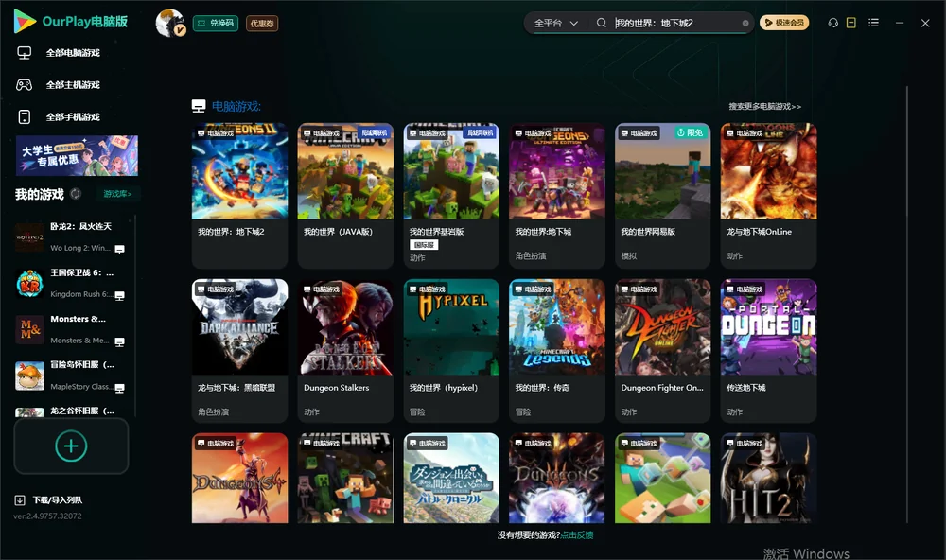Click the plus icon to add a game
This screenshot has width=946, height=560.
[x=71, y=446]
